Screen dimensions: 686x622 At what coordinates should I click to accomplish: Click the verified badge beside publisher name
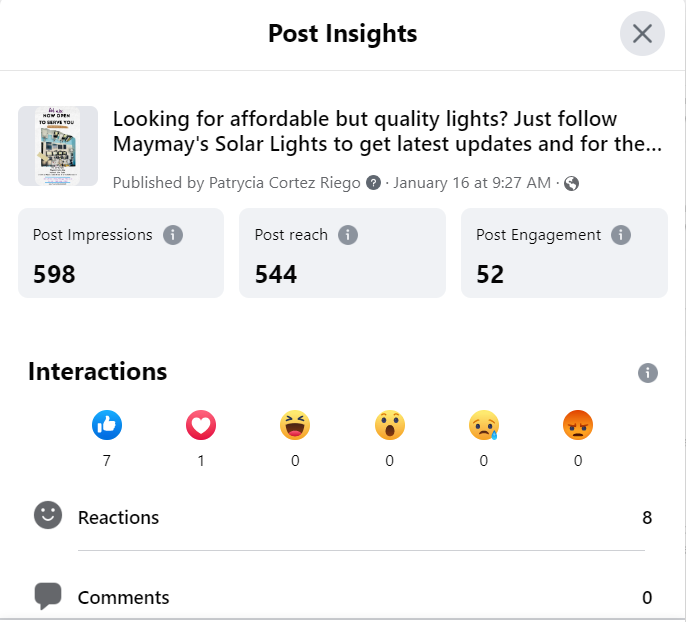374,183
